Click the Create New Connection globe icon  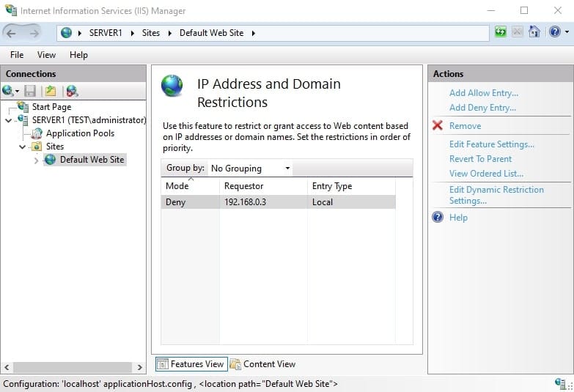click(7, 90)
